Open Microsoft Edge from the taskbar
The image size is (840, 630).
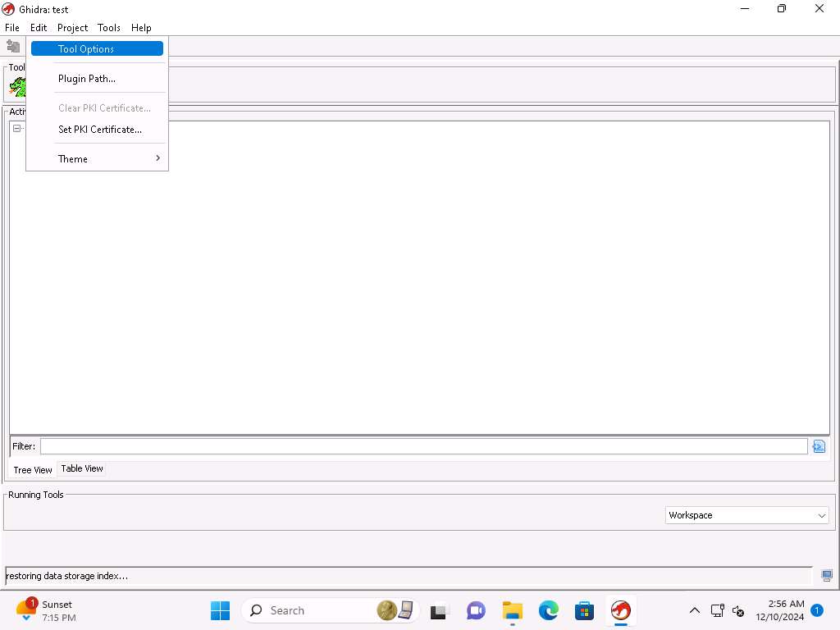coord(548,610)
